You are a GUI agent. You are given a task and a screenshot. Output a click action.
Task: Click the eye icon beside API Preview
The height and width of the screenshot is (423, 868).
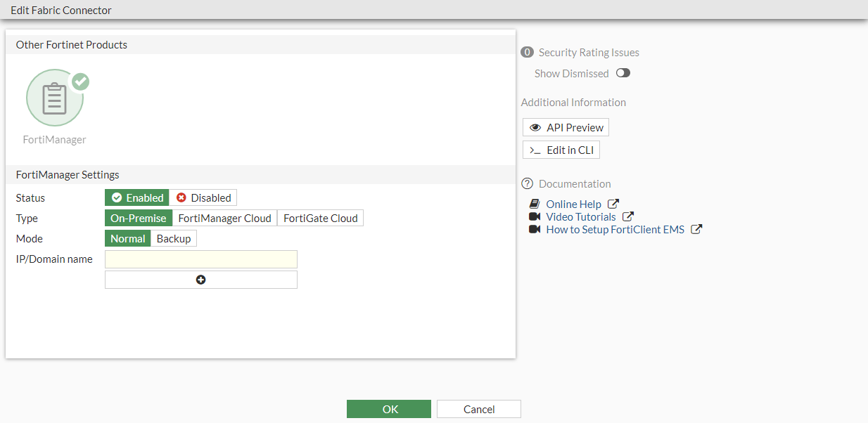point(535,127)
